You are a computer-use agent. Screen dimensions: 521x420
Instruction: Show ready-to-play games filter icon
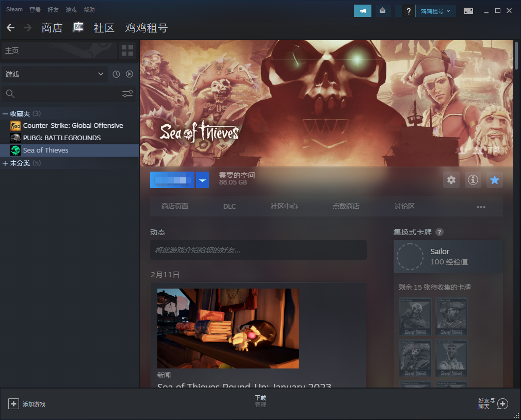(129, 74)
